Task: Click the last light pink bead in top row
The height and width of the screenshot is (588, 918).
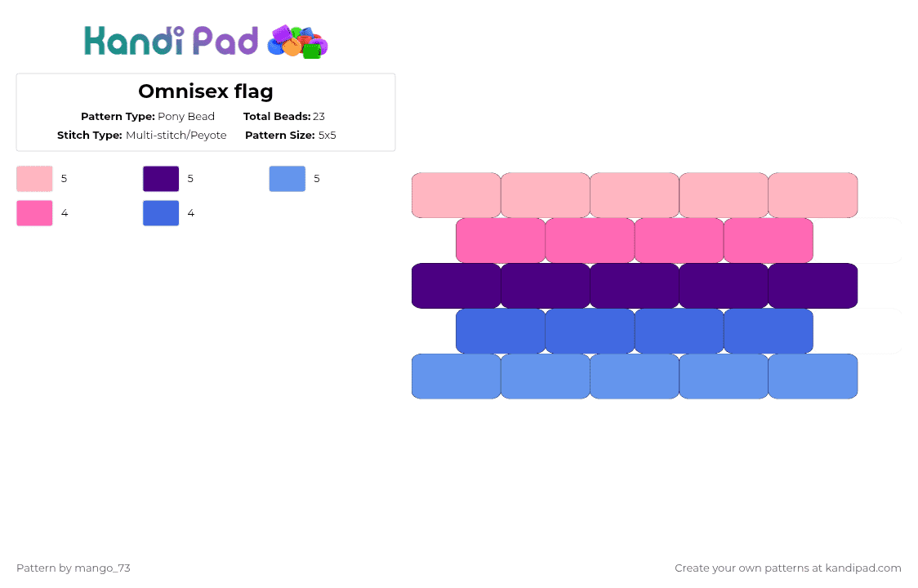Action: [x=813, y=195]
